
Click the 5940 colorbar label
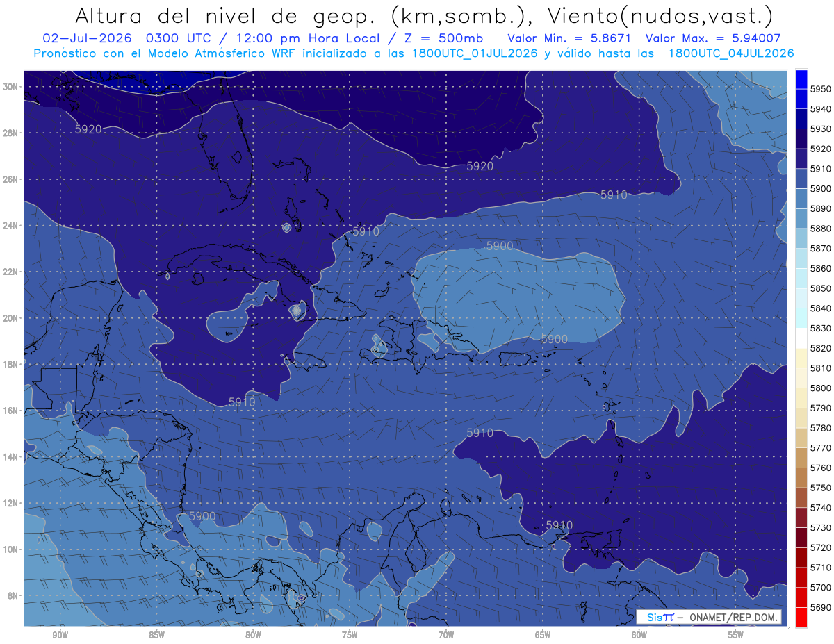pos(821,109)
